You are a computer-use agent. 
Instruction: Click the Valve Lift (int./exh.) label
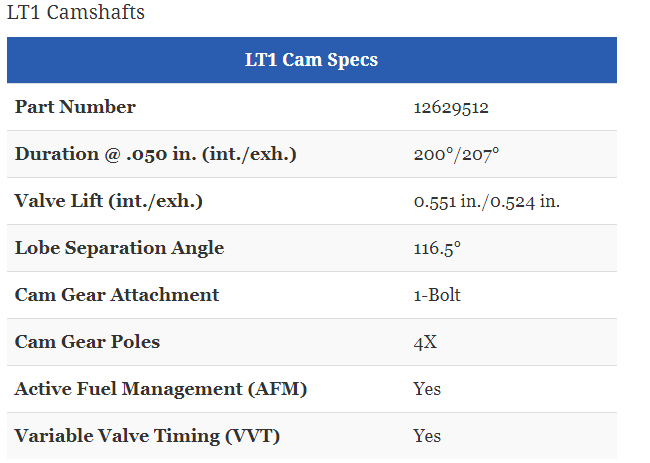coord(109,201)
